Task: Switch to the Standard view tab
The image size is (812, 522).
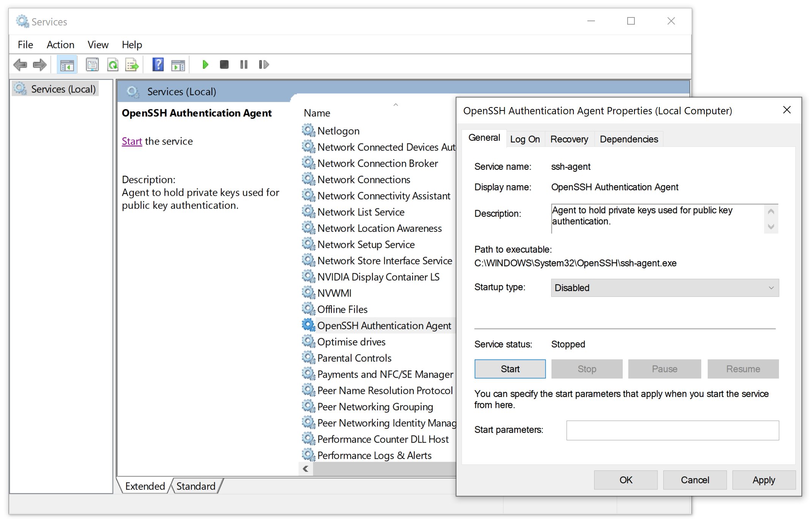Action: (x=196, y=486)
